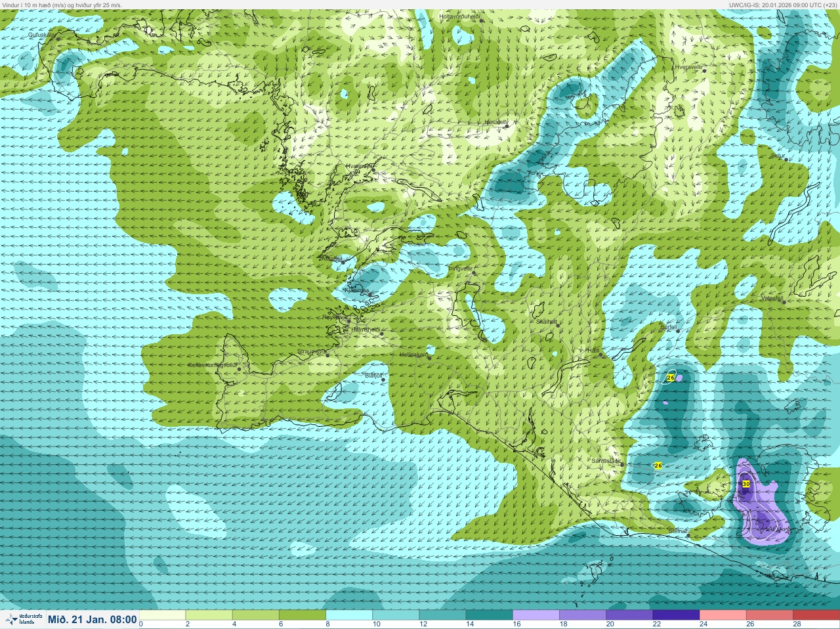Click the Hólmsheiði station label
Screen dimensions: 840x629
pos(366,329)
